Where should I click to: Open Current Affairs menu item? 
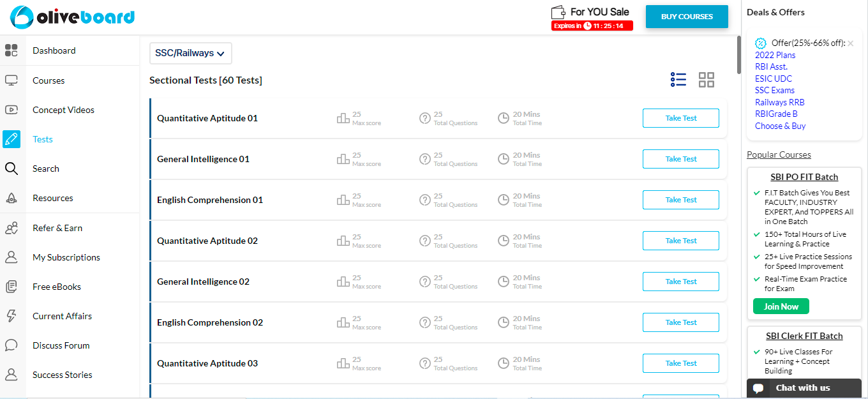pos(62,316)
